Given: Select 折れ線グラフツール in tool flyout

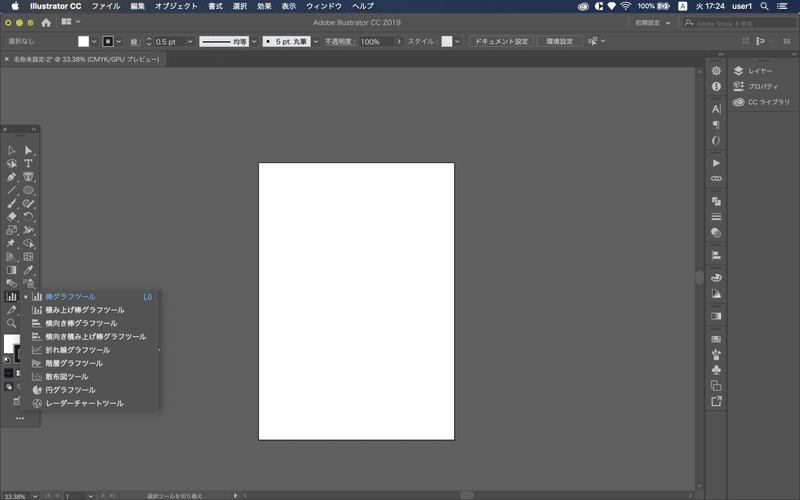Looking at the screenshot, I should click(x=78, y=350).
